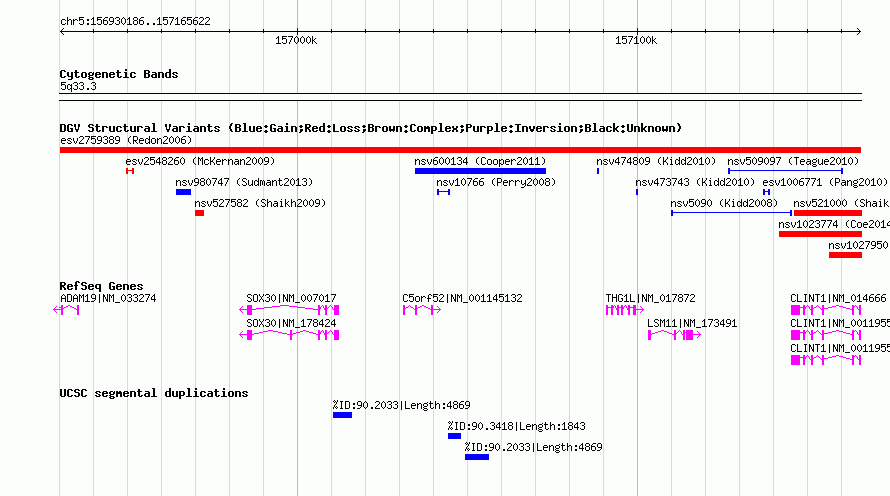This screenshot has width=890, height=496.
Task: Click the first %ID:90.2033|Length:4869 blue bar
Action: 342,415
